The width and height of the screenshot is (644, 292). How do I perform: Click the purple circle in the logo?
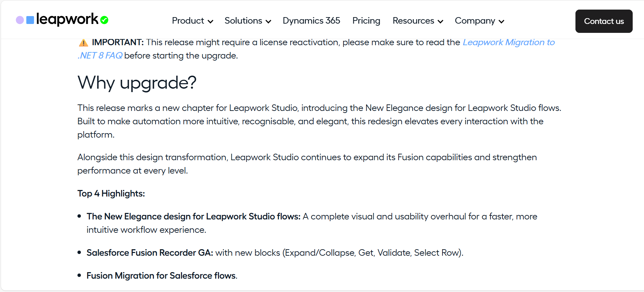[x=20, y=20]
